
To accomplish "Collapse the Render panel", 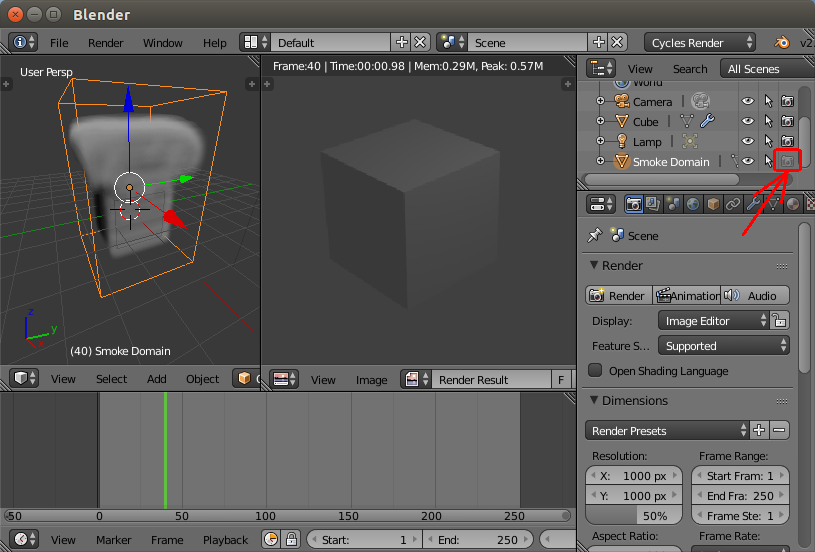I will (594, 265).
